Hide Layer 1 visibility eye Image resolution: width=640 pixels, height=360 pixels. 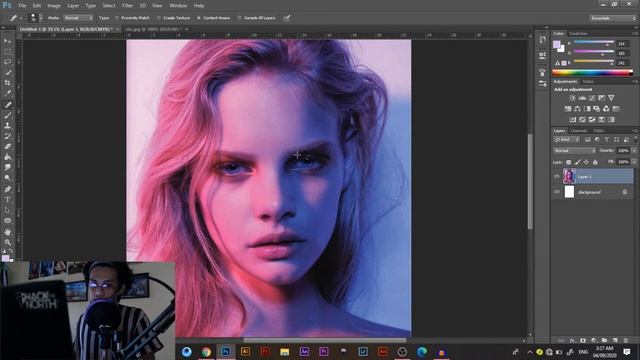click(x=556, y=177)
